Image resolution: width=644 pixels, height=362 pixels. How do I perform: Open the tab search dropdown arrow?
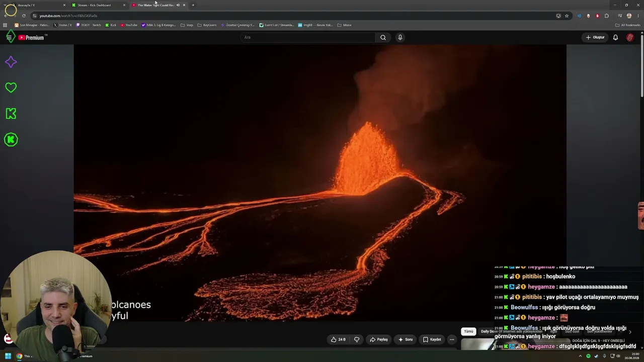pyautogui.click(x=5, y=5)
